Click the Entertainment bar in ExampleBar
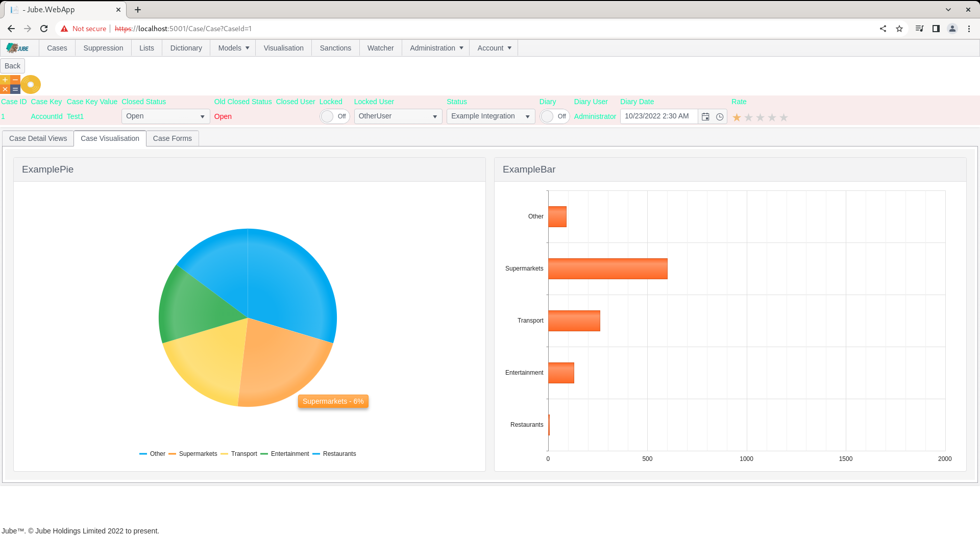Image resolution: width=980 pixels, height=536 pixels. (561, 373)
